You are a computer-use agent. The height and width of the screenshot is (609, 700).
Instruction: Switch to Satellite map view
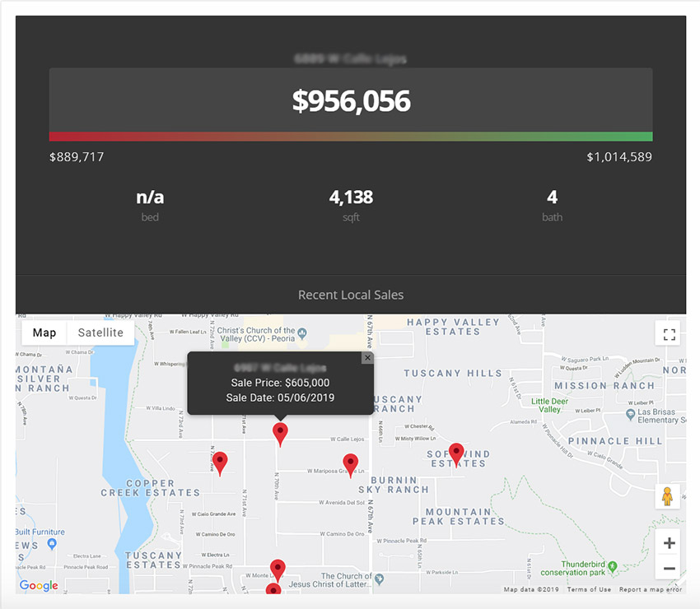(x=100, y=332)
